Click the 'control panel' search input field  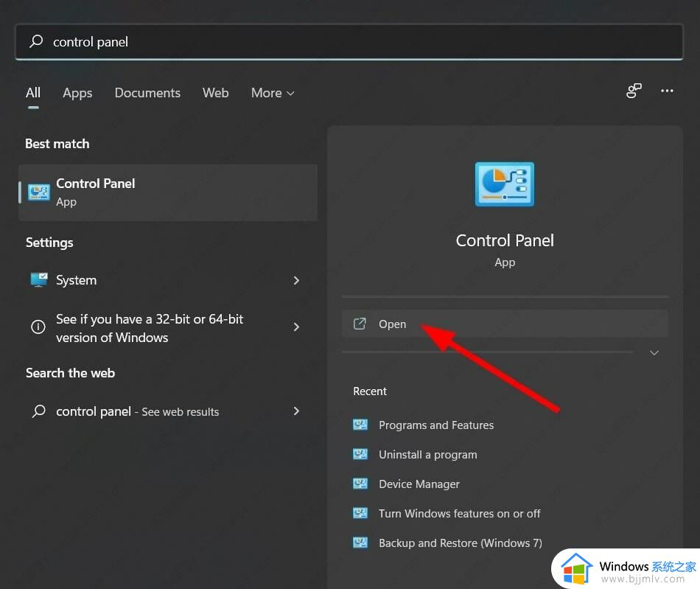(349, 41)
